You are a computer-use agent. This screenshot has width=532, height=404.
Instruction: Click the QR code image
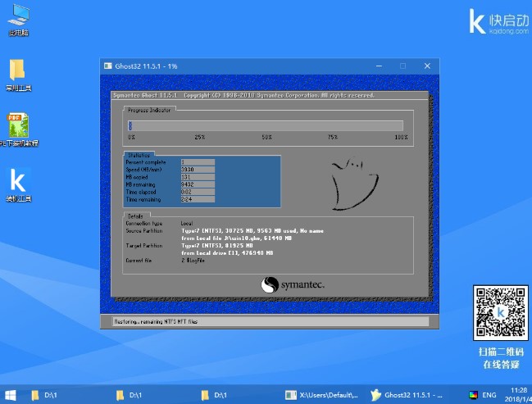tap(501, 313)
